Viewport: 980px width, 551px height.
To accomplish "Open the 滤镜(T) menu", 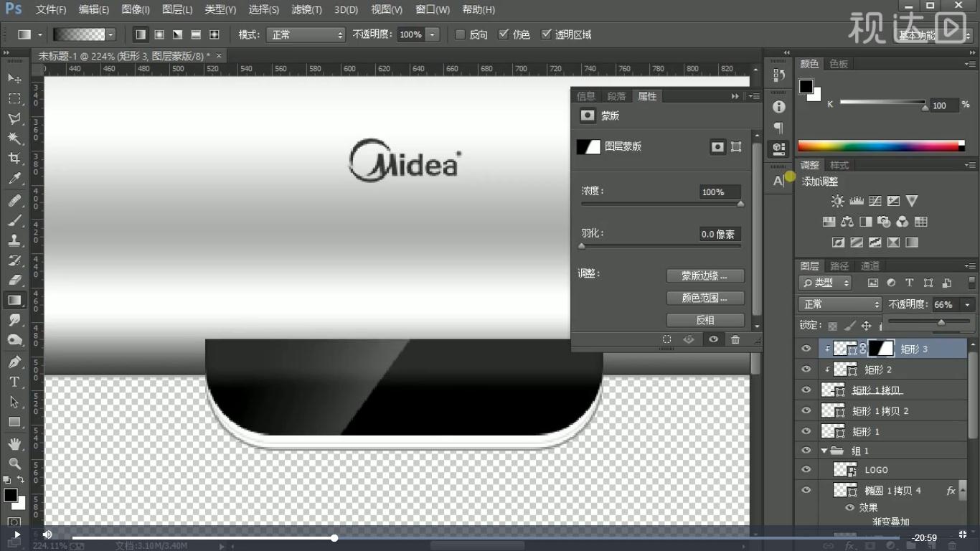I will (x=306, y=9).
